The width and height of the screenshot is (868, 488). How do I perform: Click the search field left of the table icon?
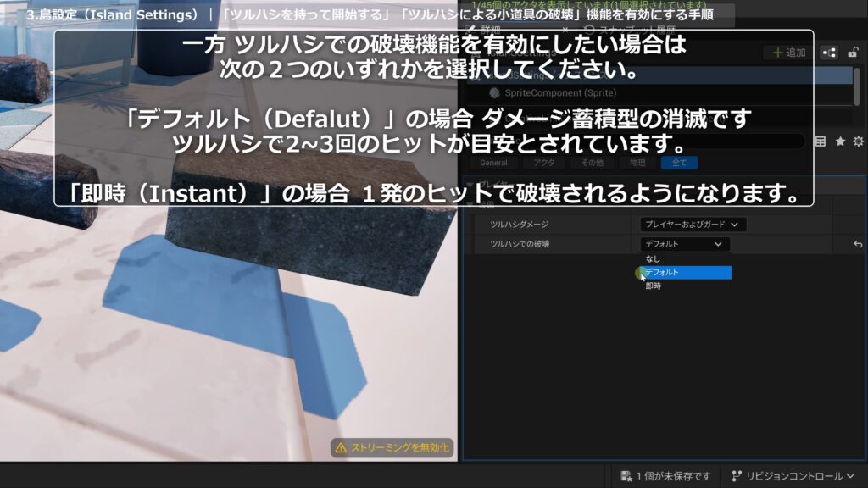[x=637, y=141]
